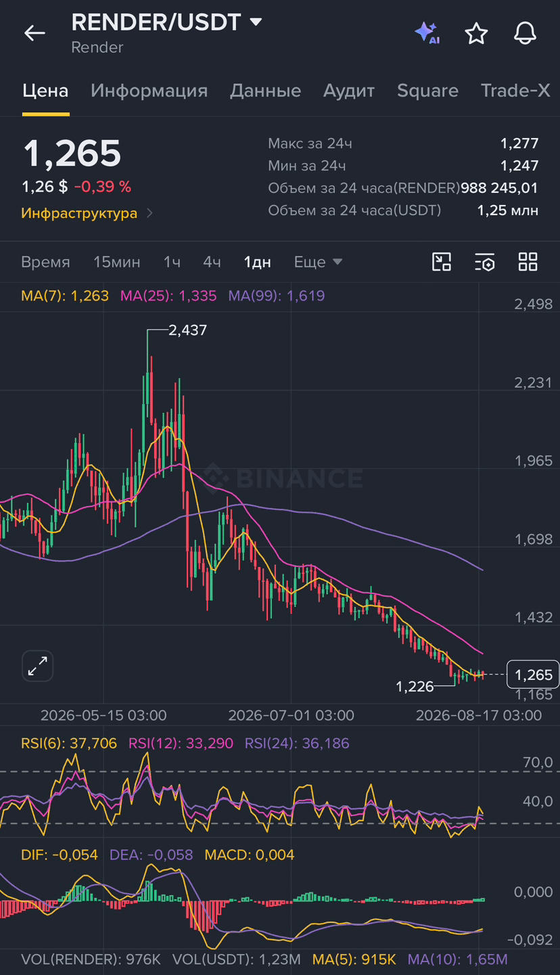560x975 pixels.
Task: Tap the volume MA(10): 1,65M label
Action: click(x=458, y=959)
